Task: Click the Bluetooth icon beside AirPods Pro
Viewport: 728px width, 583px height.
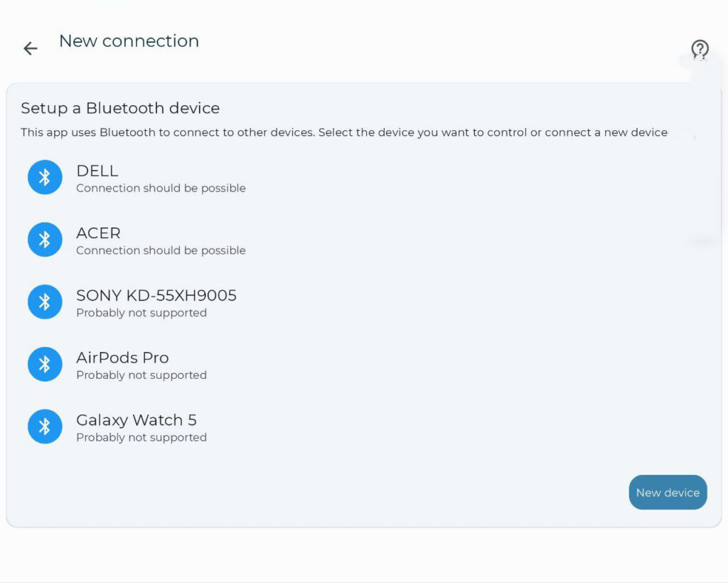Action: point(45,364)
